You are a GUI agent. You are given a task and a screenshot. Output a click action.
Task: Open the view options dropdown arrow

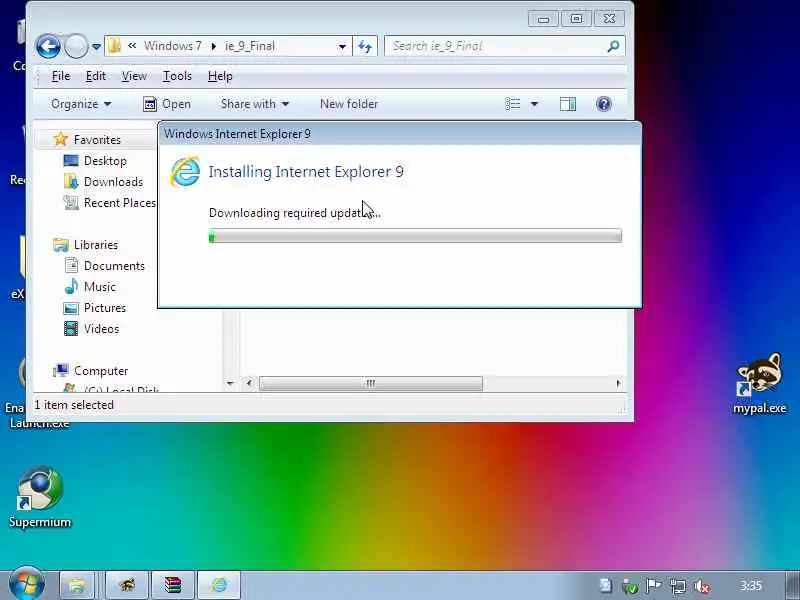coord(534,104)
